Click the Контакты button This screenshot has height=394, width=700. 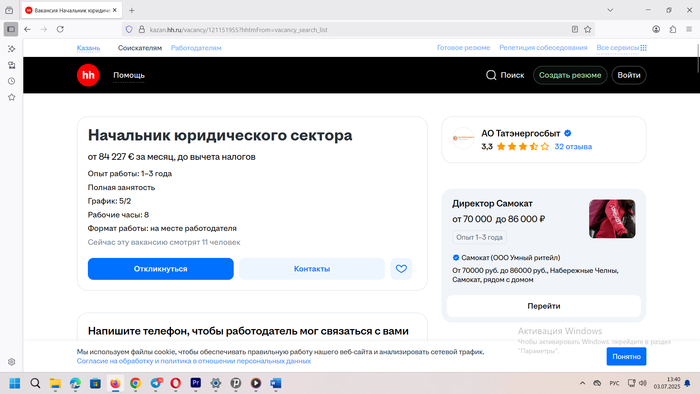click(312, 269)
